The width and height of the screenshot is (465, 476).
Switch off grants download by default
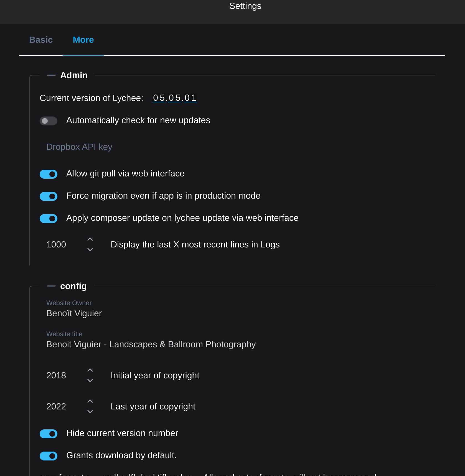coord(49,456)
